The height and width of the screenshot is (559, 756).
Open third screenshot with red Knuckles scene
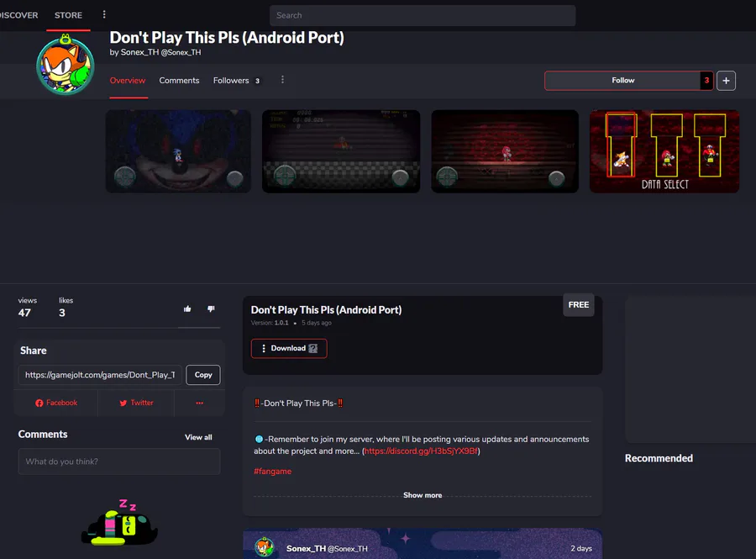[x=505, y=151]
